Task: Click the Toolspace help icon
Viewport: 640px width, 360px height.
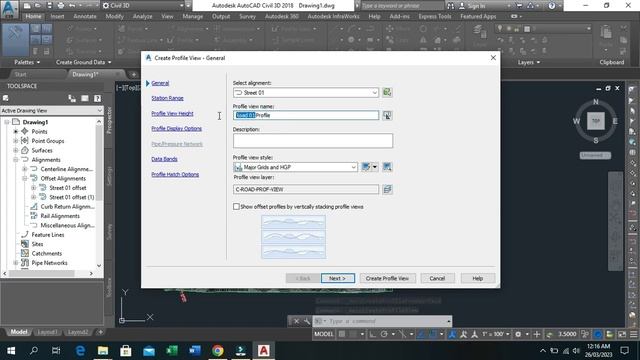Action: (97, 98)
